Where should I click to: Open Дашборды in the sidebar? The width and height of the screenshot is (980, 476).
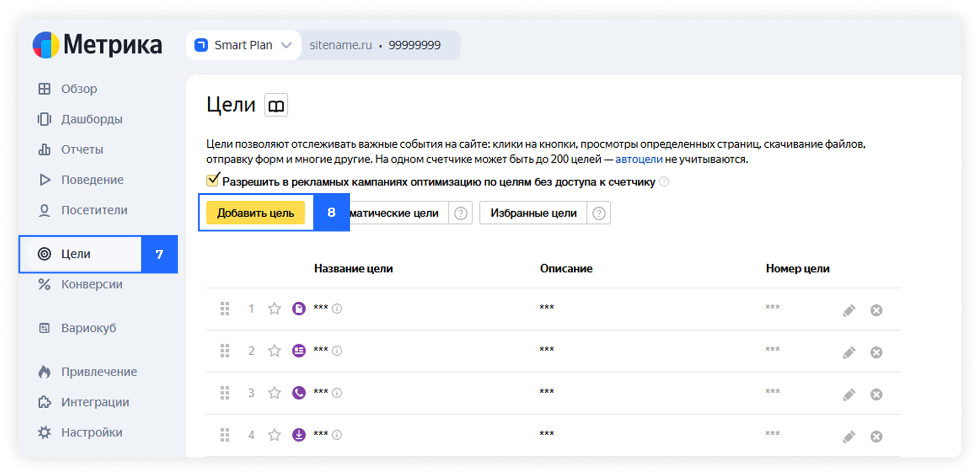[80, 119]
